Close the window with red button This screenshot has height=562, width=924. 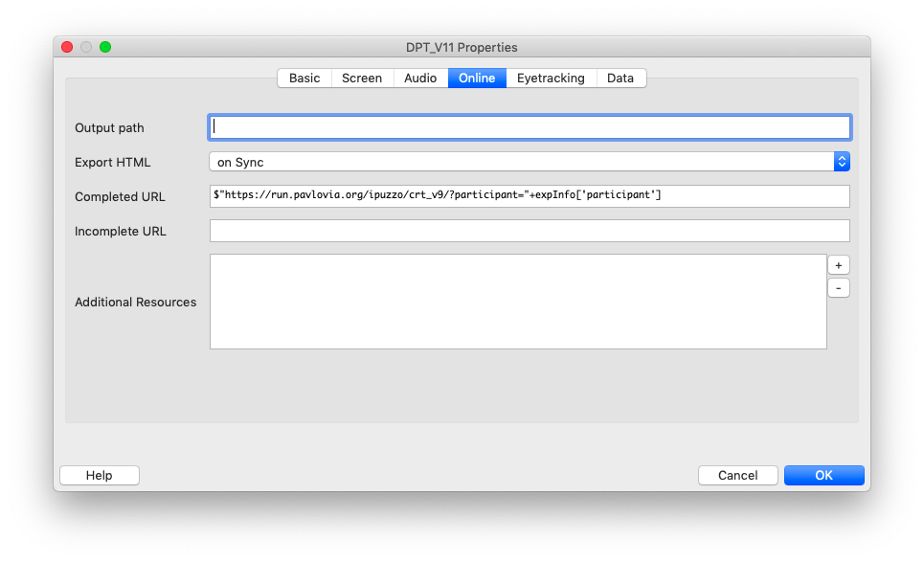(x=67, y=47)
